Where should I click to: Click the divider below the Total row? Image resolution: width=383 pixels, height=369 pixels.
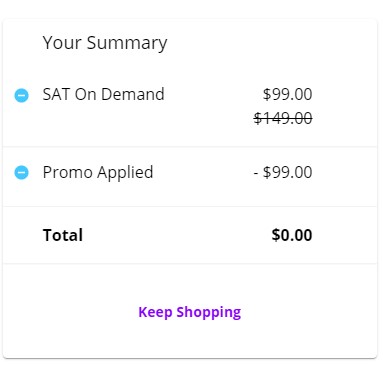(x=190, y=263)
